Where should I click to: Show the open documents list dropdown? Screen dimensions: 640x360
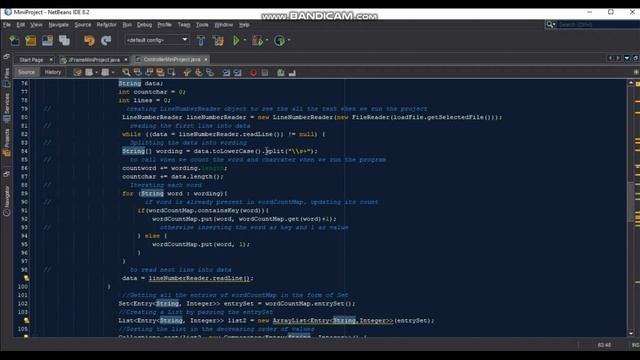[627, 59]
